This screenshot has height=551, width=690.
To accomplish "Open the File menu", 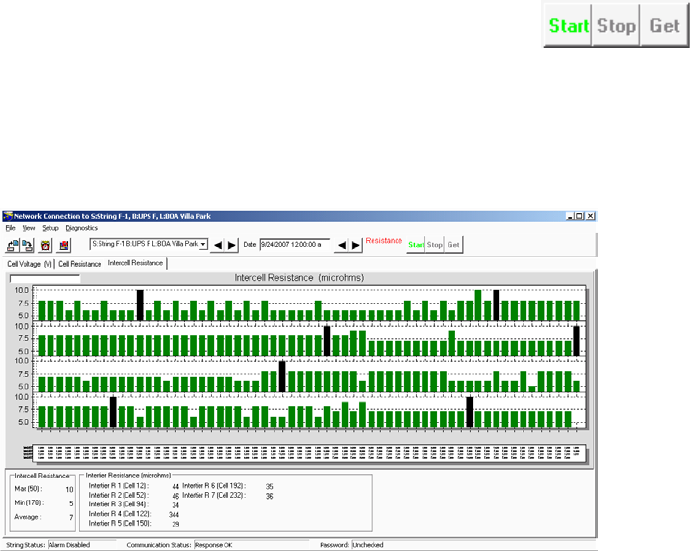I will coord(11,228).
